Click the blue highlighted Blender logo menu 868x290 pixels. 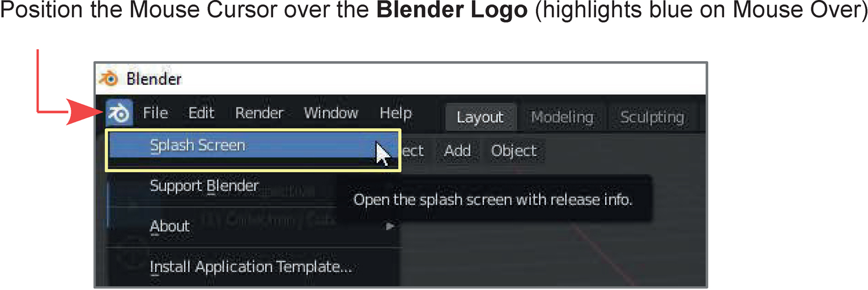tap(119, 114)
